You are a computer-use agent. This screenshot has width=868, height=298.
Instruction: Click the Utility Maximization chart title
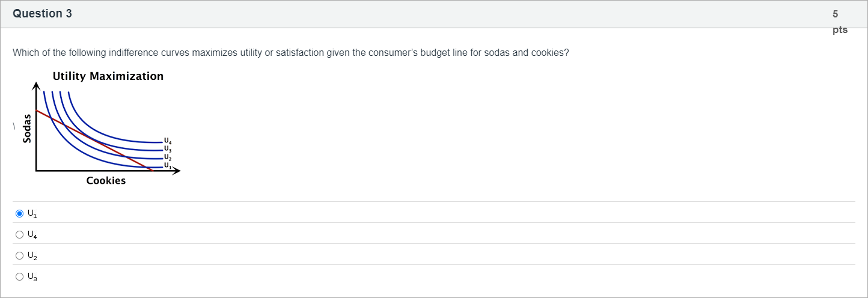pos(108,76)
